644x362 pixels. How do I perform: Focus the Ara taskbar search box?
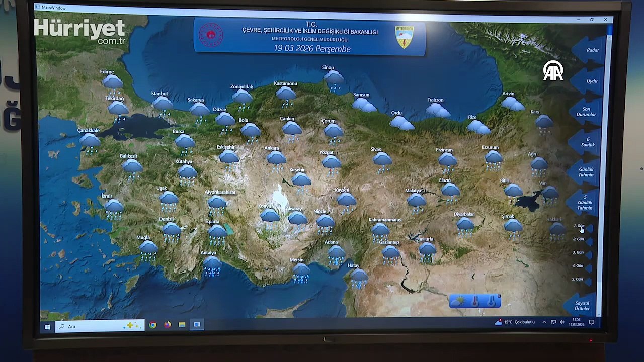[x=100, y=326]
